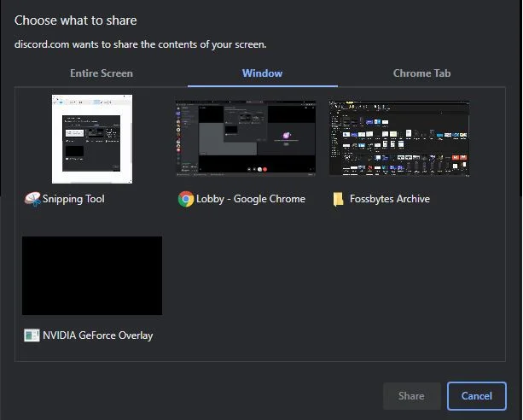The height and width of the screenshot is (420, 523).
Task: Switch to the Entire Screen tab
Action: click(x=102, y=73)
